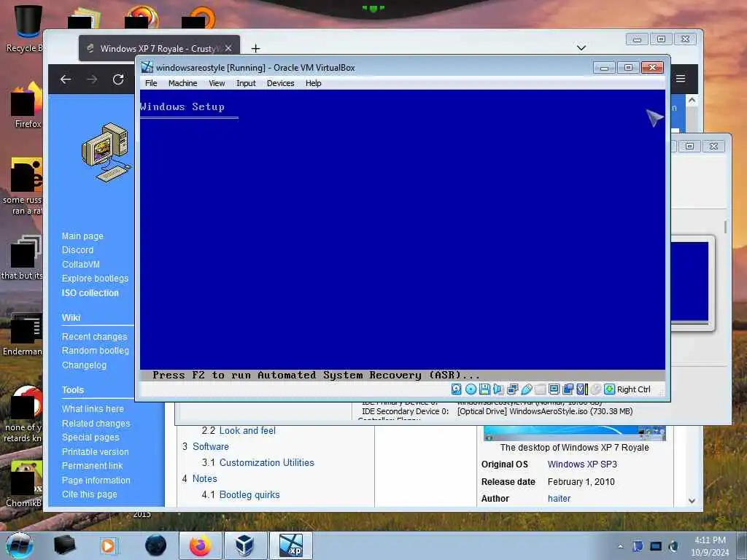The height and width of the screenshot is (560, 747).
Task: Click the network icon in the system tray
Action: (x=656, y=546)
